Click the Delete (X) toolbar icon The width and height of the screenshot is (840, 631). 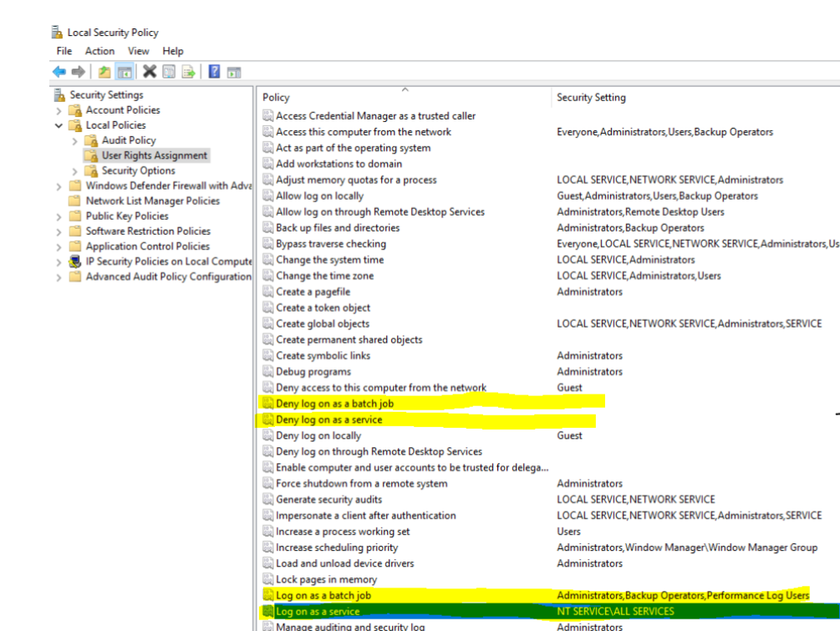[150, 71]
